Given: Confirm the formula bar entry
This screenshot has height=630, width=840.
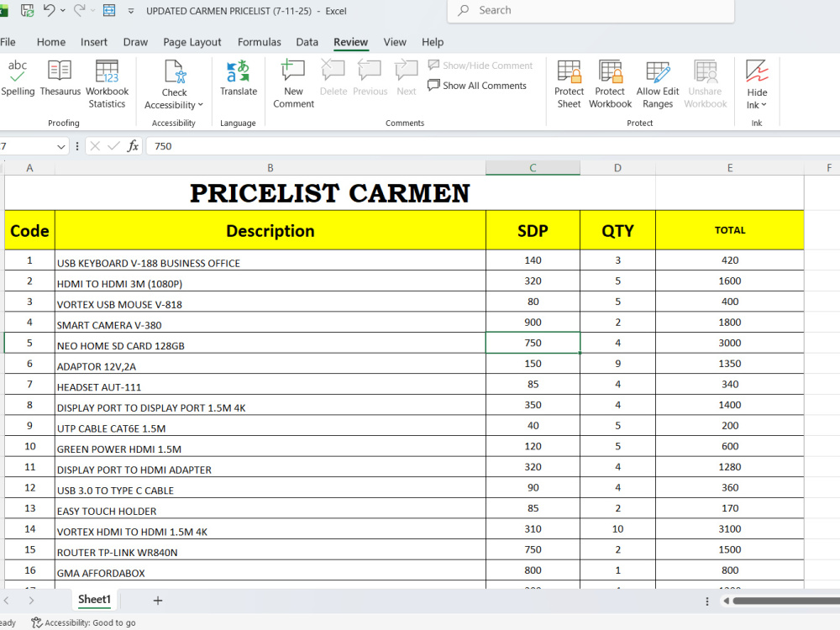Looking at the screenshot, I should [x=113, y=145].
